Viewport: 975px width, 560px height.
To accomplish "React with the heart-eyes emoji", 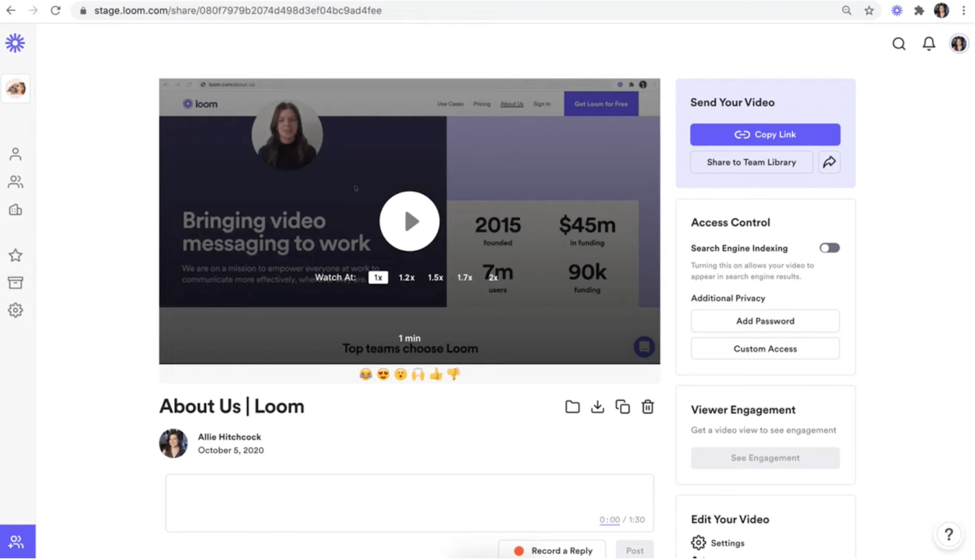I will 383,374.
